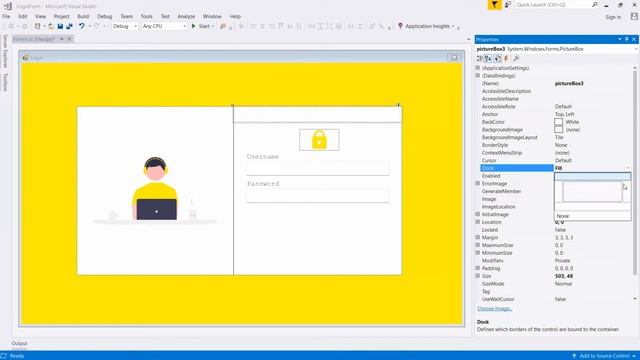
Task: Open the Edit menu
Action: point(23,16)
